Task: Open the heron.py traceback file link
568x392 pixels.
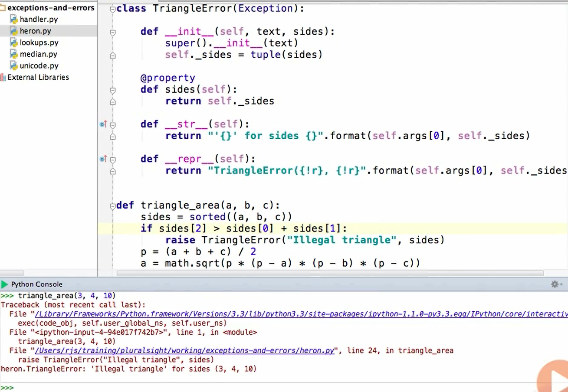Action: coord(185,350)
